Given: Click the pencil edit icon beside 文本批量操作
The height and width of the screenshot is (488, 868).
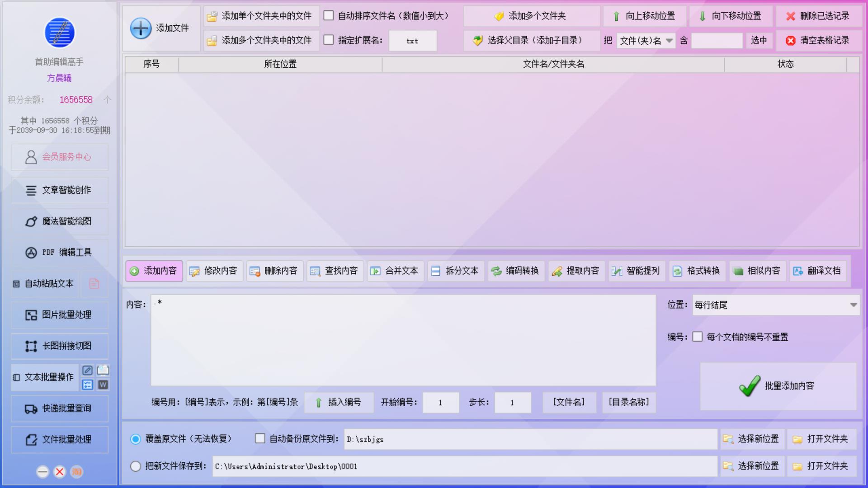Looking at the screenshot, I should [x=87, y=371].
